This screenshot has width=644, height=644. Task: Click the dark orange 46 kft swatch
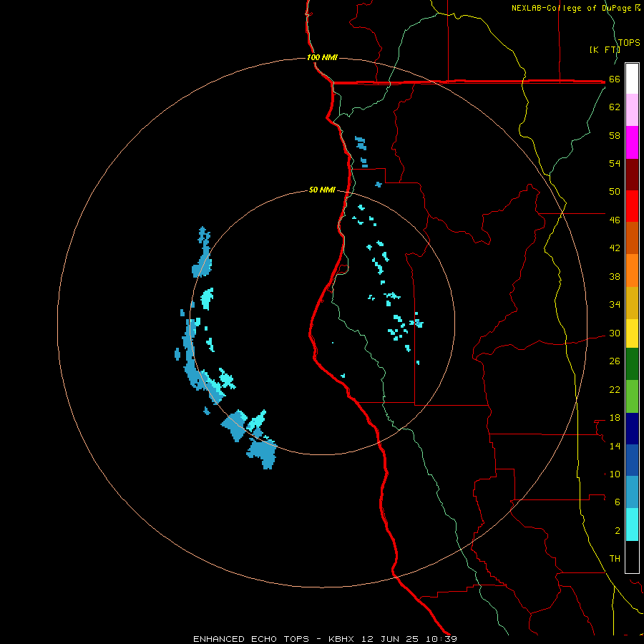pos(632,238)
